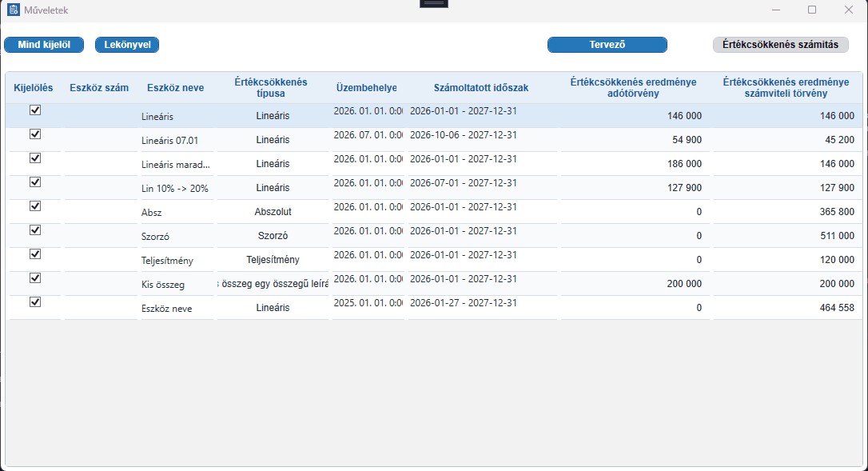This screenshot has width=868, height=471.
Task: Click the Számoltatott időszak column header
Action: tap(481, 87)
